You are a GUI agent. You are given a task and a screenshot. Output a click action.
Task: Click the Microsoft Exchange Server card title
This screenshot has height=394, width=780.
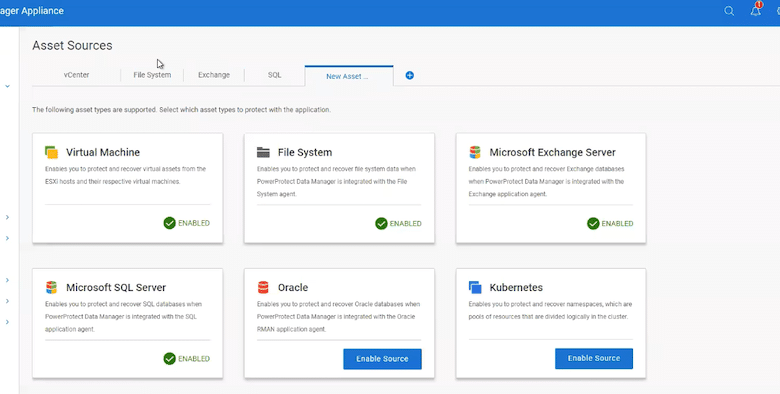tap(553, 152)
